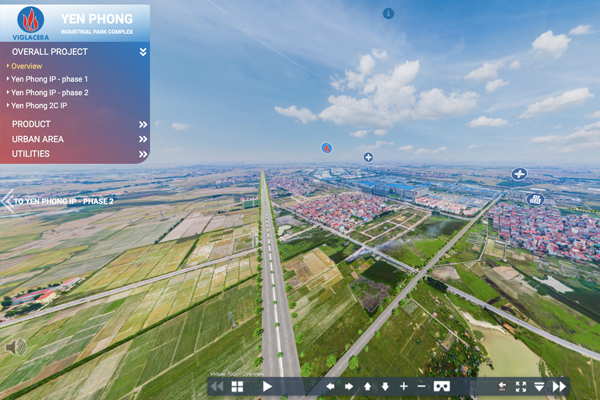
Task: Select Yen Phong 2C IP item
Action: (x=39, y=105)
